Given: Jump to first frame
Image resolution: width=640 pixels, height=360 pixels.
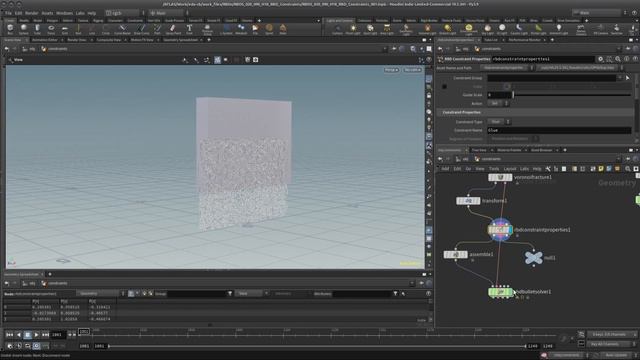Looking at the screenshot, I should (x=9, y=335).
